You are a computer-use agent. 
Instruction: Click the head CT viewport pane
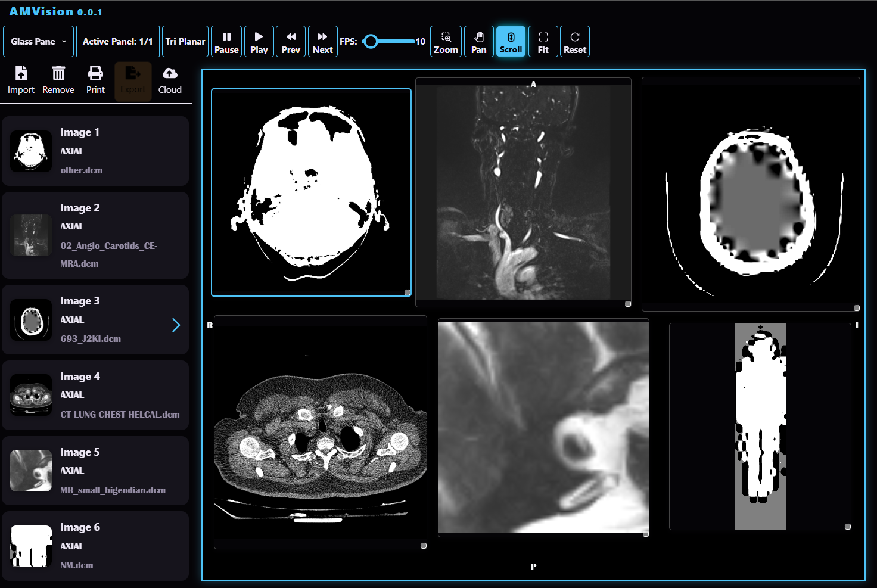pyautogui.click(x=311, y=192)
